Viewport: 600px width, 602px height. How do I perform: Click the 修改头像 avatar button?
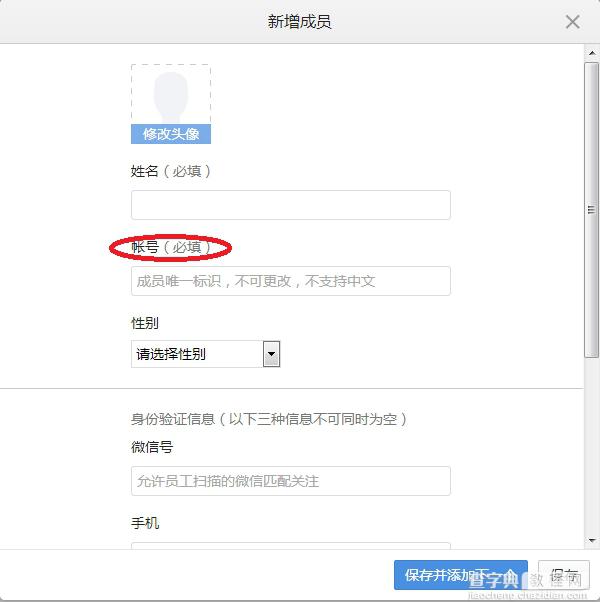[x=171, y=134]
